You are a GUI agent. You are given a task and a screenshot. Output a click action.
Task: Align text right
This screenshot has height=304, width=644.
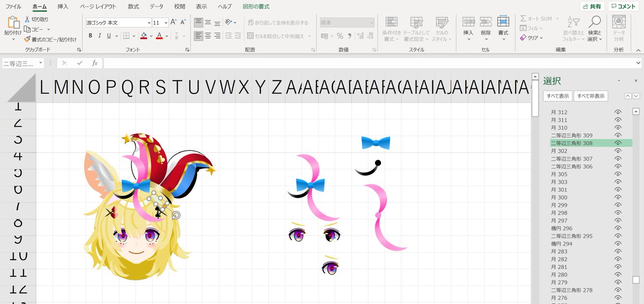click(217, 36)
